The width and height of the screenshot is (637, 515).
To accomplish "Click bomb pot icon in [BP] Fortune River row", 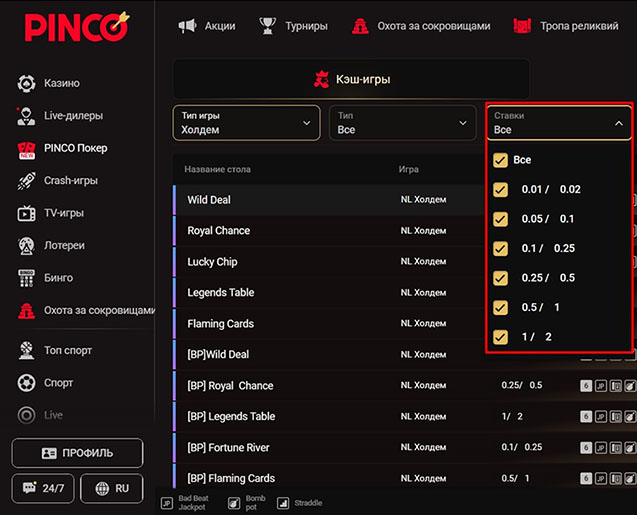I will (x=630, y=448).
